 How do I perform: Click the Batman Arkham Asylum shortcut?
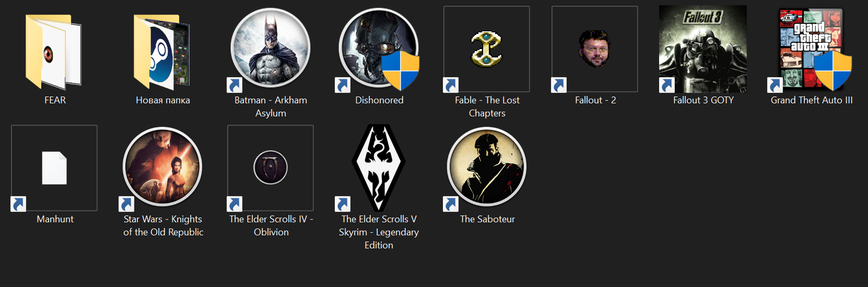click(x=271, y=49)
